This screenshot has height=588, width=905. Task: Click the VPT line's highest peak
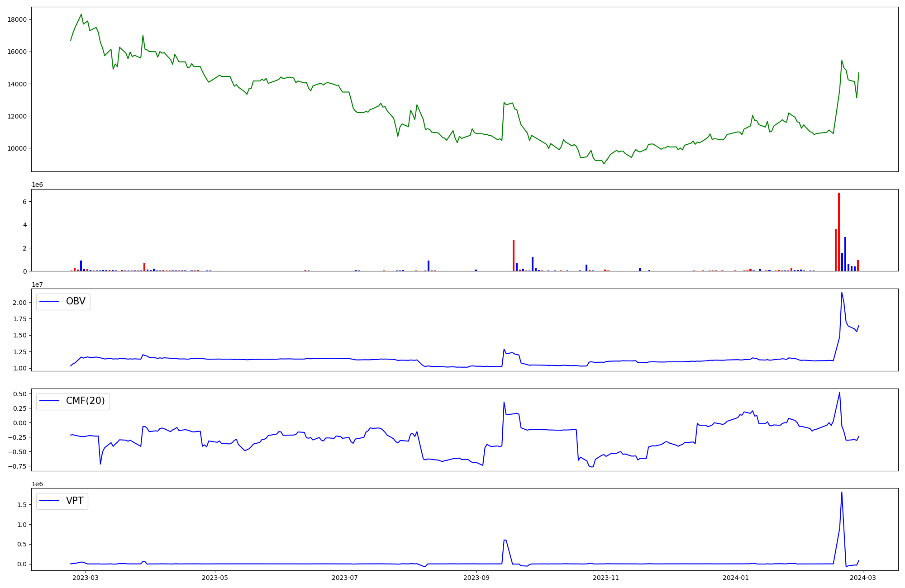pyautogui.click(x=842, y=492)
